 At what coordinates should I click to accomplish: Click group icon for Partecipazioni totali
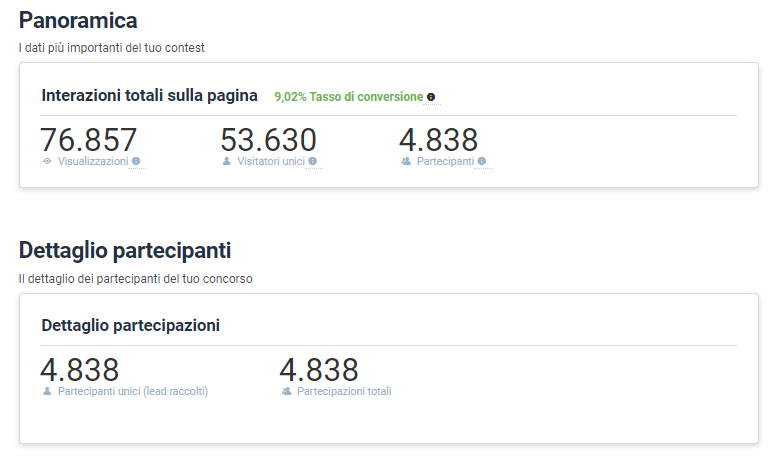click(x=286, y=391)
